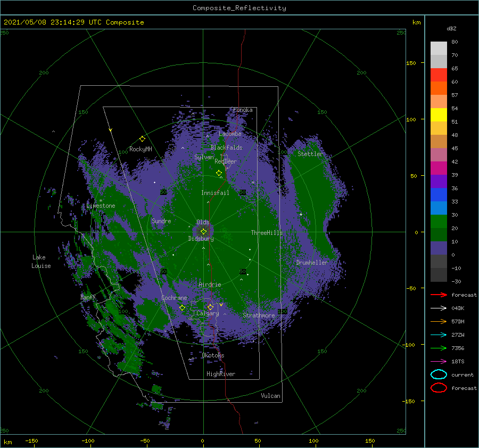Screen dimensions: 479x448
Task: Click the Lake Louise label
Action: tap(41, 262)
